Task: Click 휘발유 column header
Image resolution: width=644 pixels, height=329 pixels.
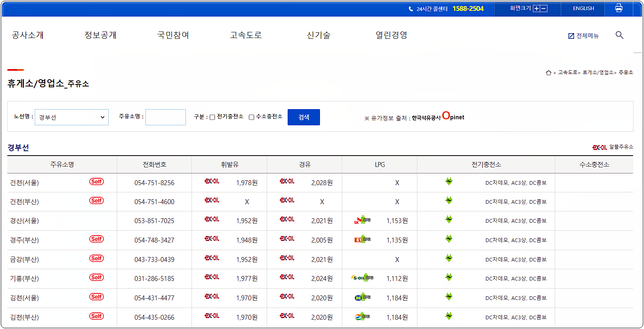Action: click(x=229, y=164)
